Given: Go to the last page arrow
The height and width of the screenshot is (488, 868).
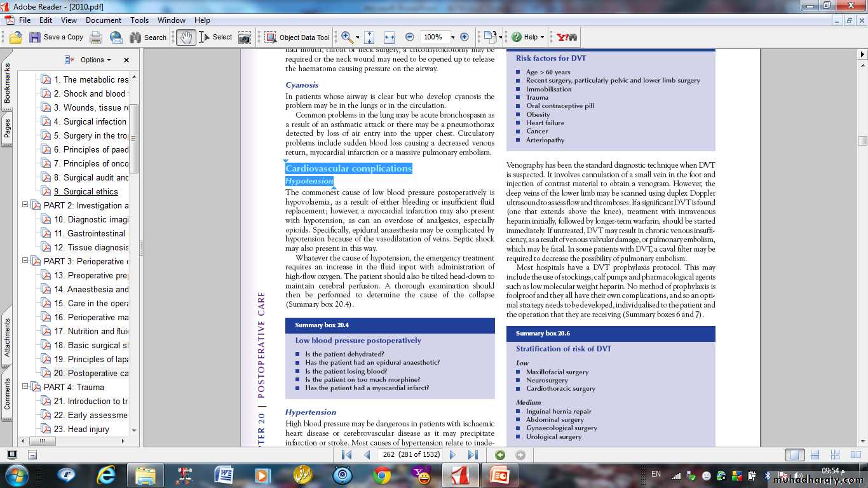Looking at the screenshot, I should click(473, 455).
